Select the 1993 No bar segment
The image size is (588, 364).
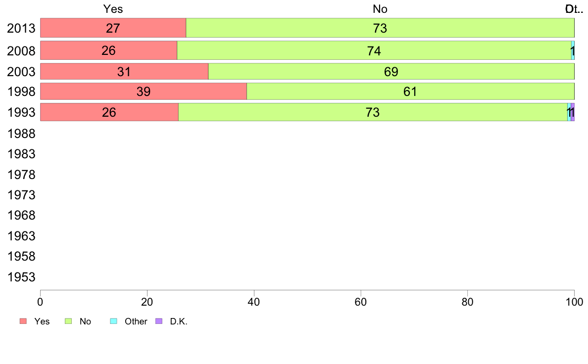372,112
